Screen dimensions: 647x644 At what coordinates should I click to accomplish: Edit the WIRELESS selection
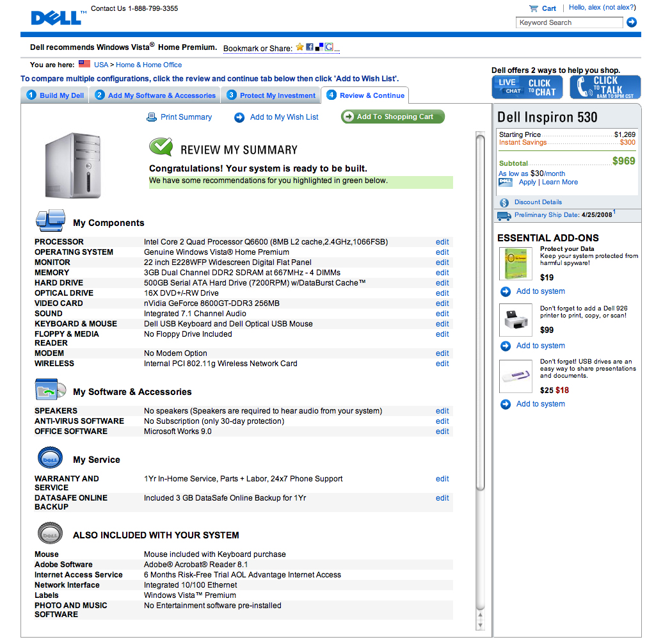(442, 364)
